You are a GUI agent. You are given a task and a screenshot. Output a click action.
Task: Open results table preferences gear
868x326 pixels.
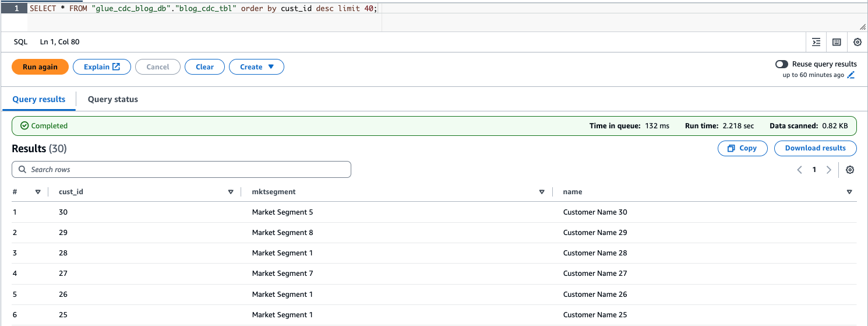[850, 170]
